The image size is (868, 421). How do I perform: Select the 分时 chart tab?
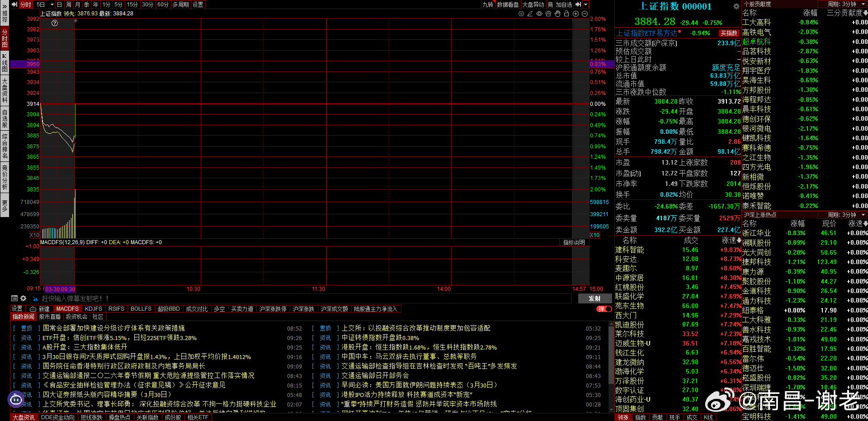point(25,5)
